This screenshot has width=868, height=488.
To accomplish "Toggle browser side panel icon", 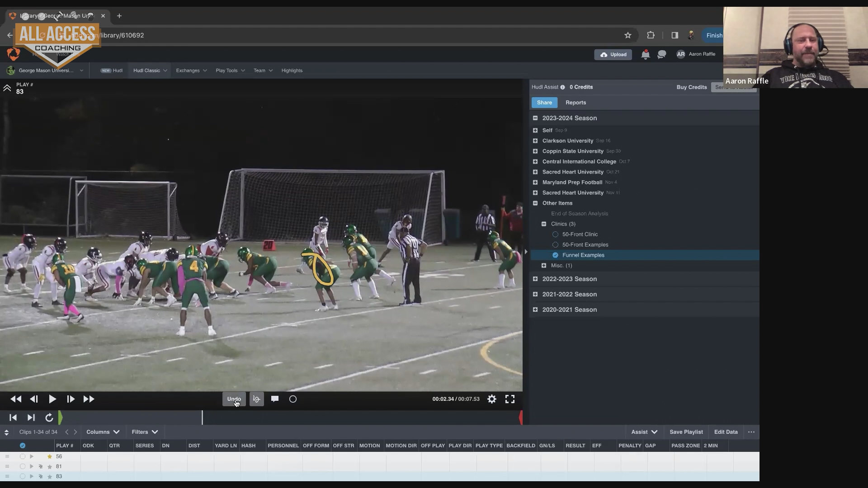I will point(675,35).
